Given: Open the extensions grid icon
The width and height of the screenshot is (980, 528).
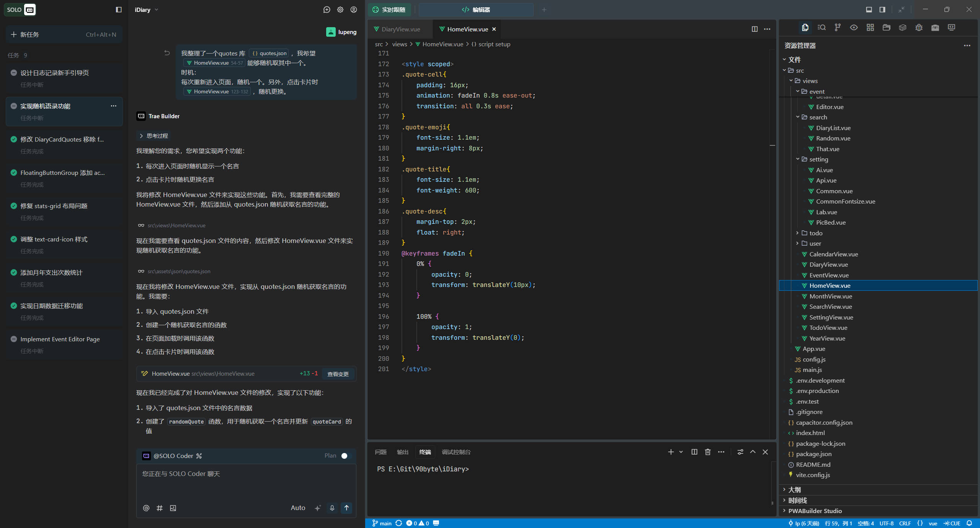Looking at the screenshot, I should point(870,28).
